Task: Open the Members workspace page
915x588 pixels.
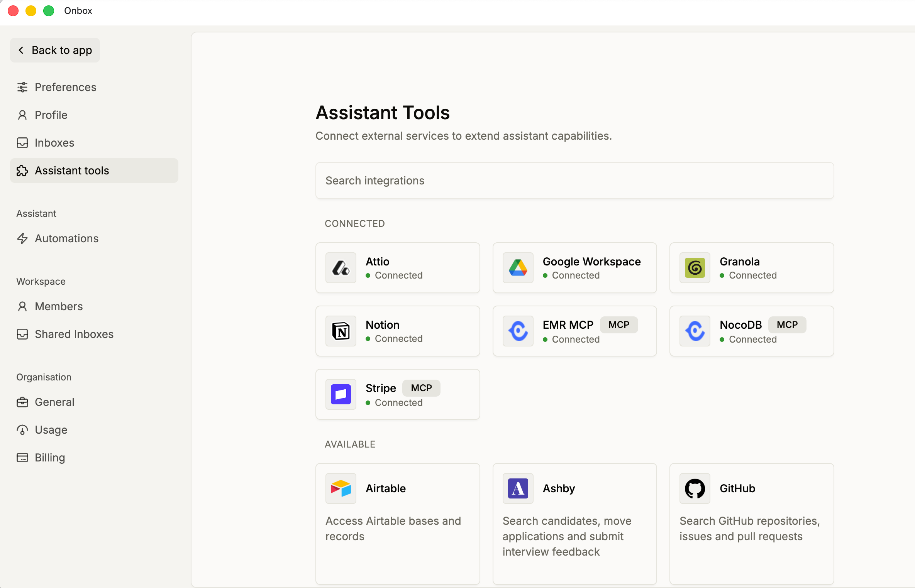Action: [94, 306]
